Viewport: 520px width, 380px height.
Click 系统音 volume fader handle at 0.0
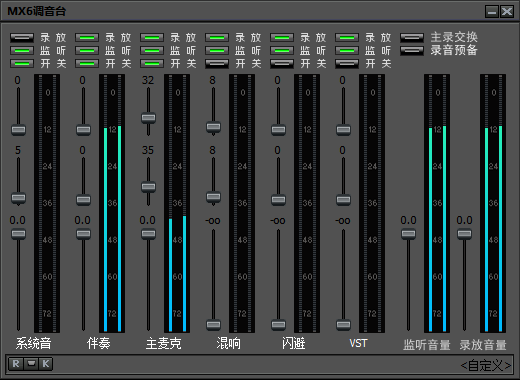click(18, 234)
